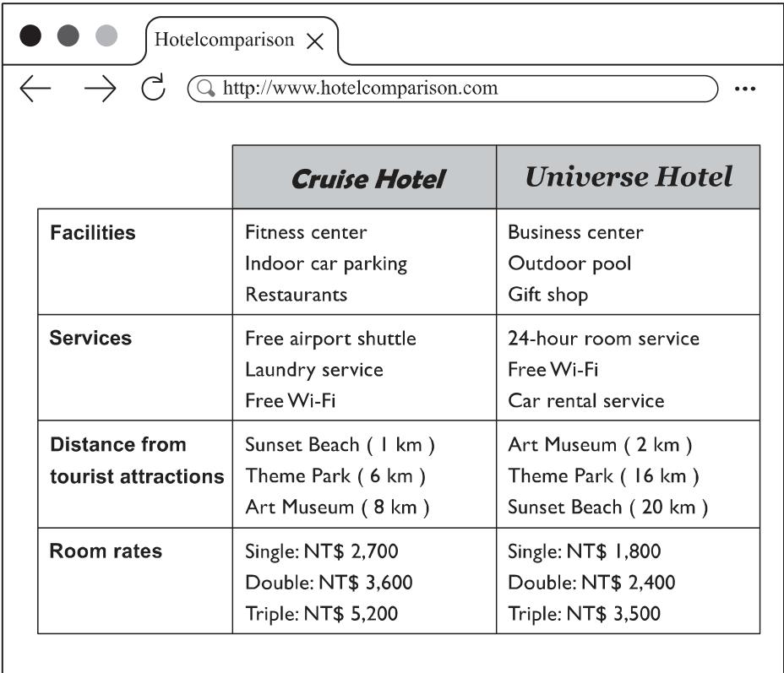The width and height of the screenshot is (784, 673).
Task: Click the Services row label
Action: pos(90,339)
